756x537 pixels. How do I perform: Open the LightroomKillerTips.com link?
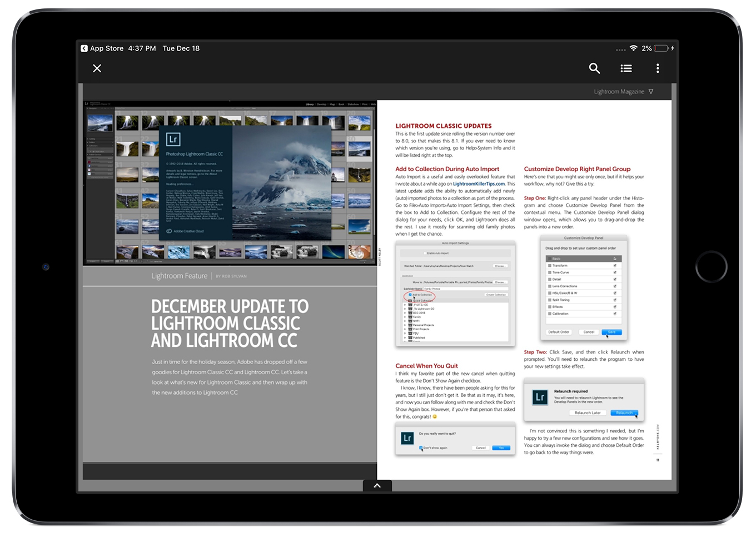point(479,184)
